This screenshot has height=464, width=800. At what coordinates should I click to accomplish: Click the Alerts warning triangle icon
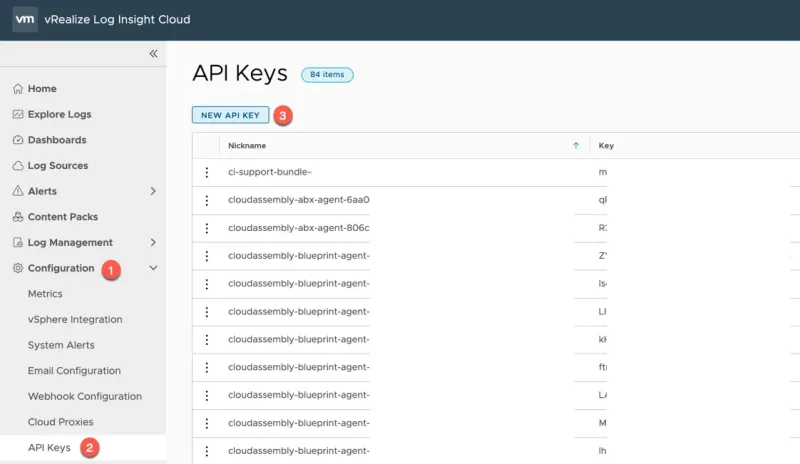click(18, 191)
